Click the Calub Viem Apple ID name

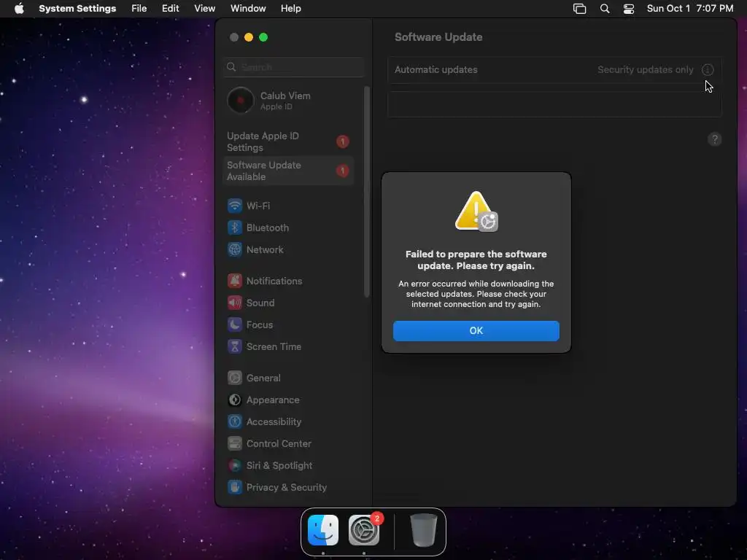pyautogui.click(x=285, y=96)
